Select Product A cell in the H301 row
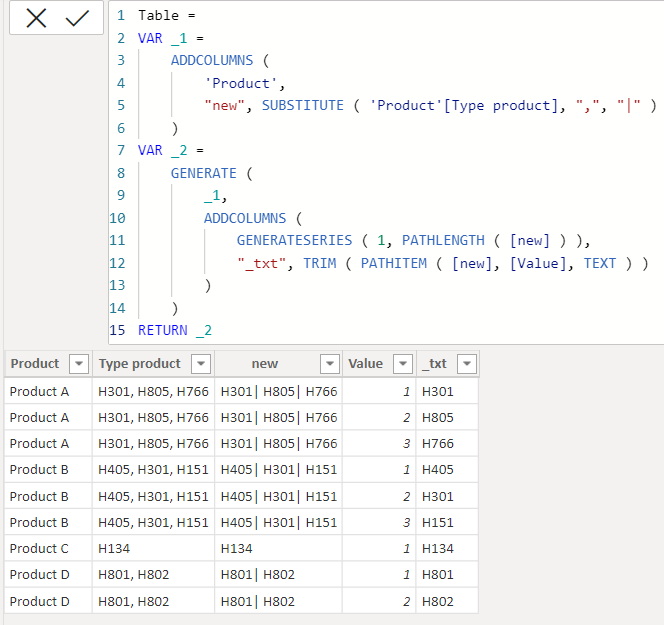The image size is (664, 625). point(48,392)
